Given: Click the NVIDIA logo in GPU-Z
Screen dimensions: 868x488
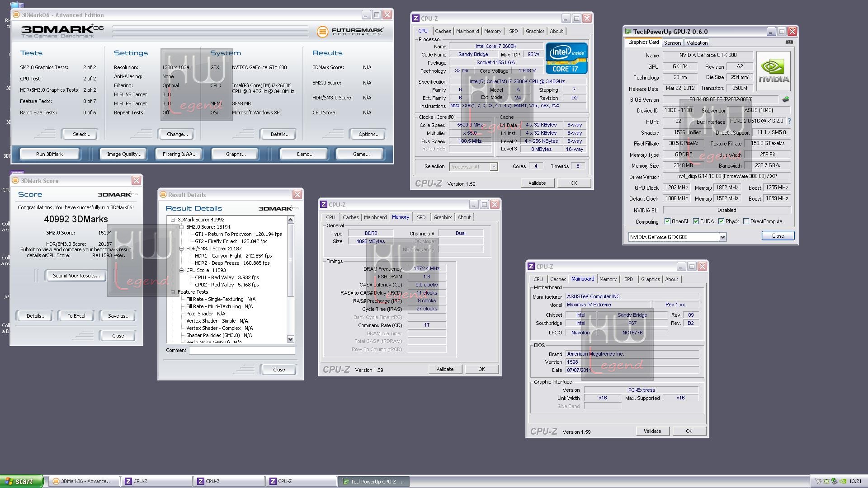Looking at the screenshot, I should pyautogui.click(x=774, y=70).
